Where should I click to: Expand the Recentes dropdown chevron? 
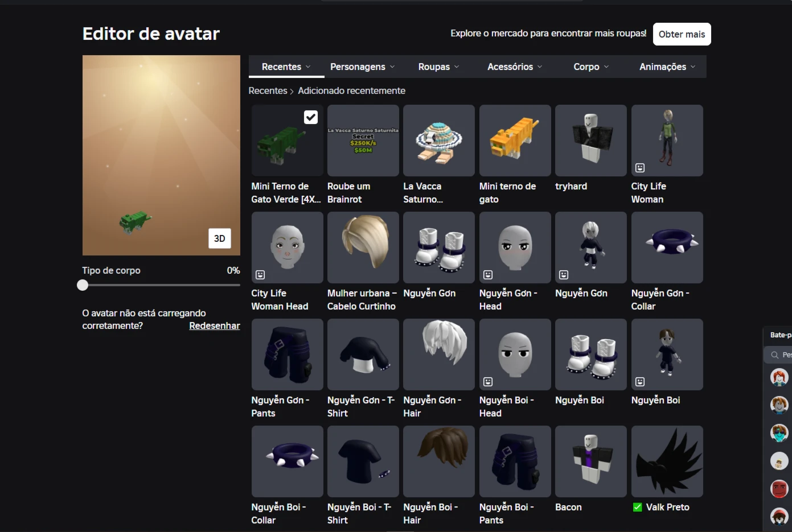pyautogui.click(x=308, y=67)
